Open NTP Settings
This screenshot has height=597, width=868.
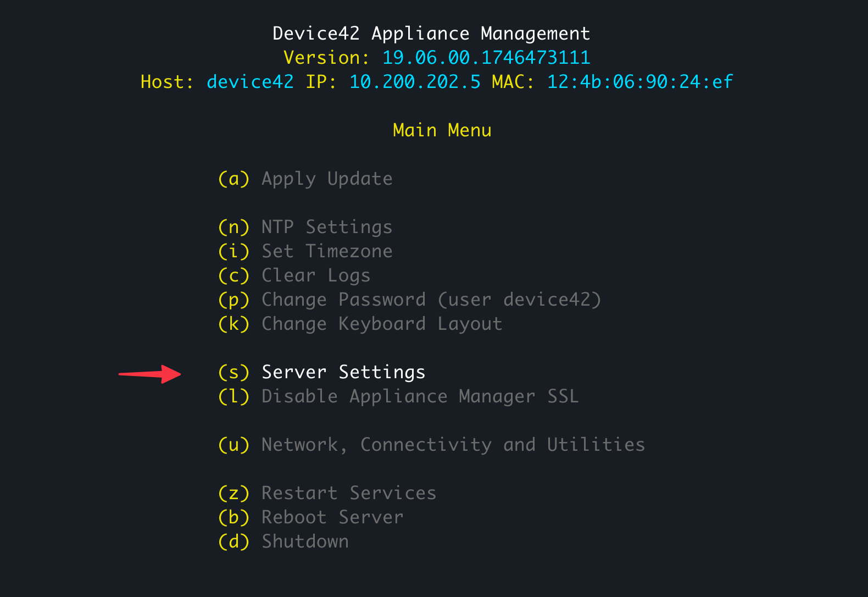pyautogui.click(x=326, y=226)
